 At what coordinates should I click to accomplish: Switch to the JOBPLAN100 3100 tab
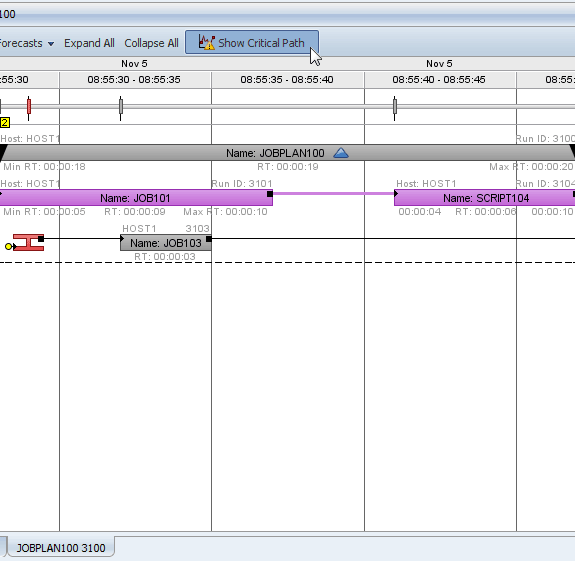pos(61,548)
